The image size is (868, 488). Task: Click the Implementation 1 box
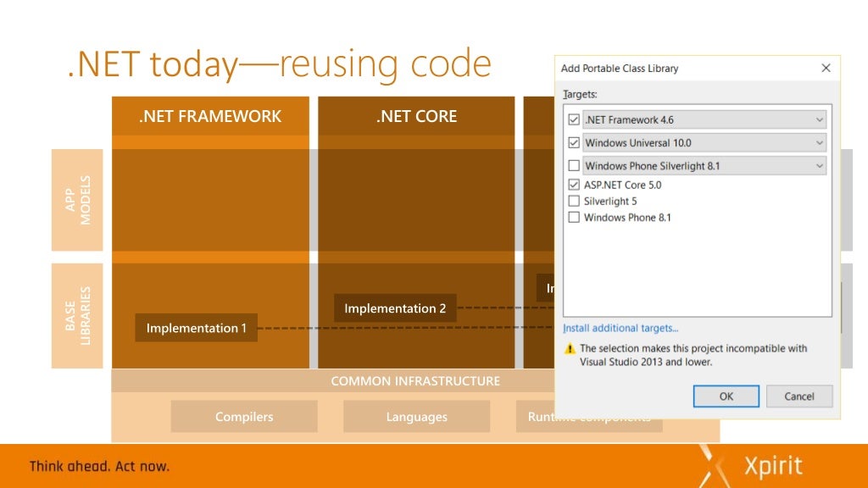(196, 328)
